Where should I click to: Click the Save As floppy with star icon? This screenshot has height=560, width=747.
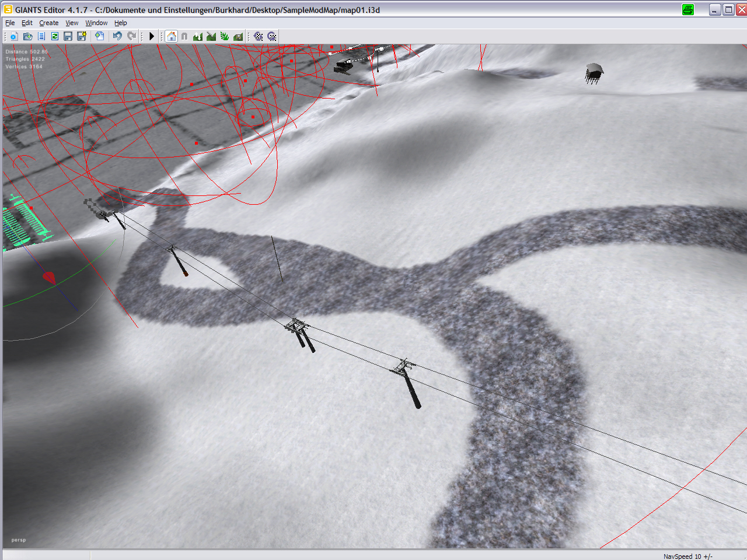pyautogui.click(x=82, y=36)
